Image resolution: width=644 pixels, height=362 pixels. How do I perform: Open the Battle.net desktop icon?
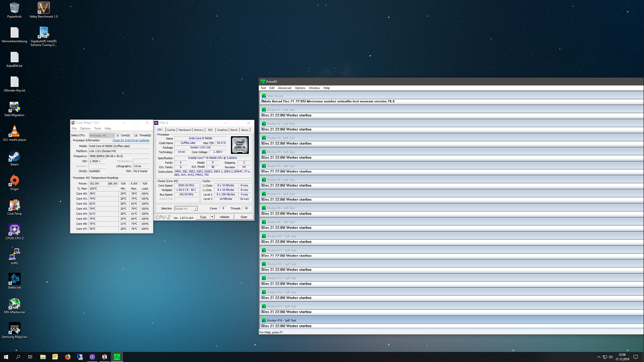tap(15, 279)
